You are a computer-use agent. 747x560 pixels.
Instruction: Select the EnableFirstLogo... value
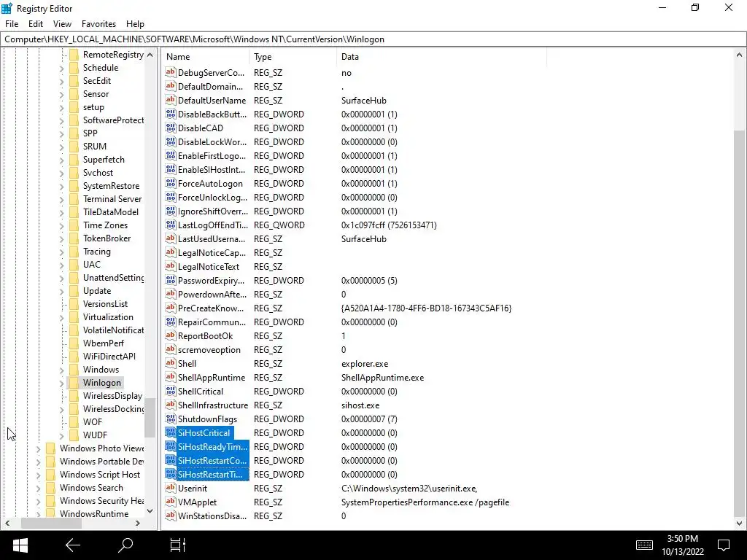212,155
